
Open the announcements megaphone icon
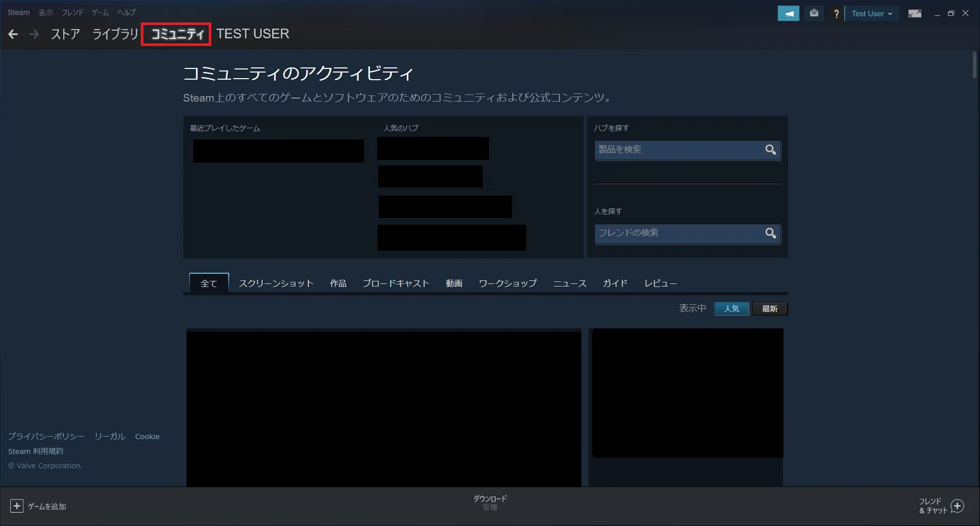pyautogui.click(x=789, y=14)
